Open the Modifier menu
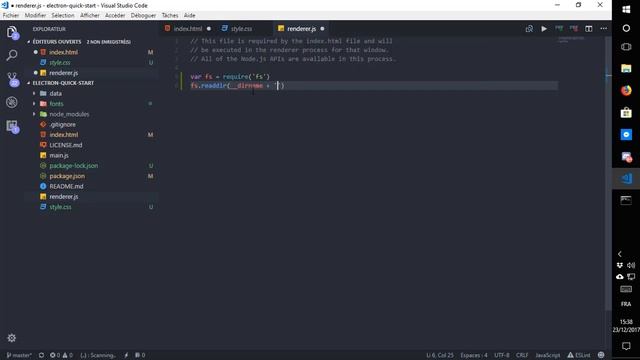 [x=35, y=15]
